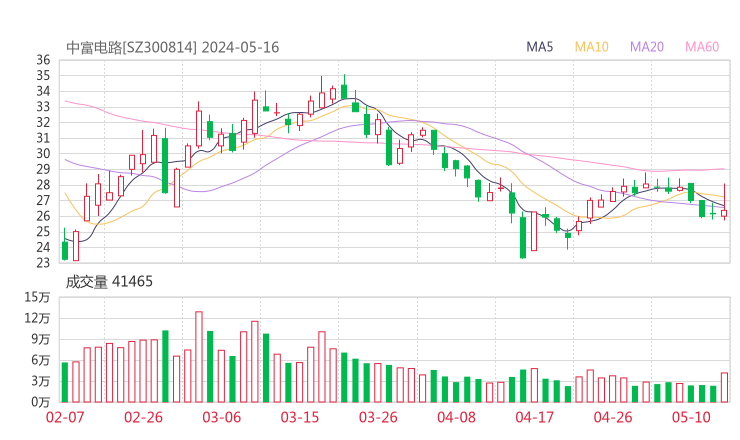Image resolution: width=740 pixels, height=440 pixels.
Task: Click the MA60 legend label
Action: [702, 47]
